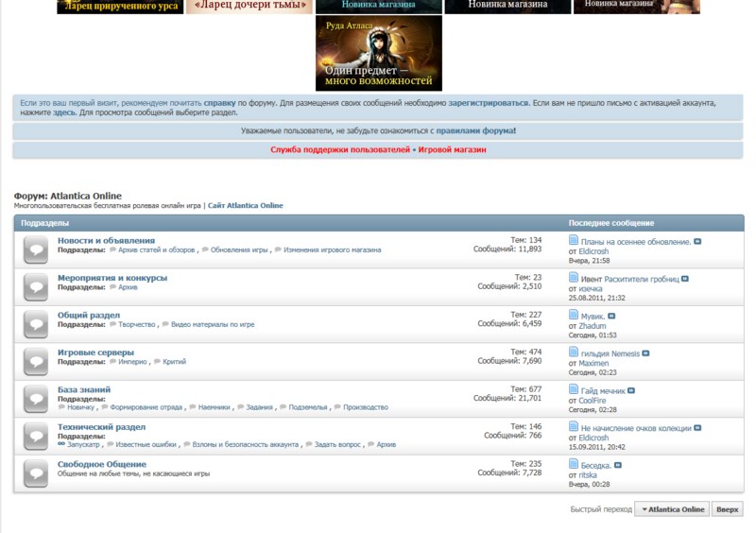Screen dimensions: 756x533
Task: Open the Игровой магазин link
Action: click(452, 150)
